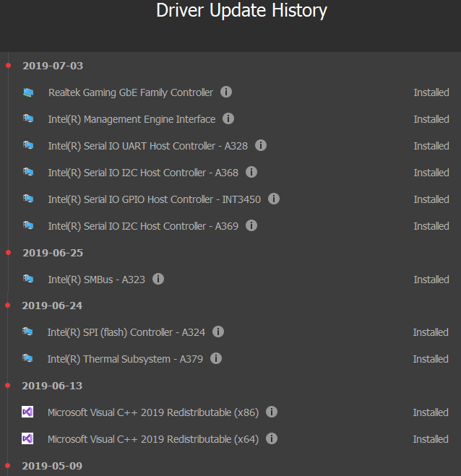Screen dimensions: 461x476
Task: Click device icon beside Serial IO UART Controller A328
Action: 28,145
